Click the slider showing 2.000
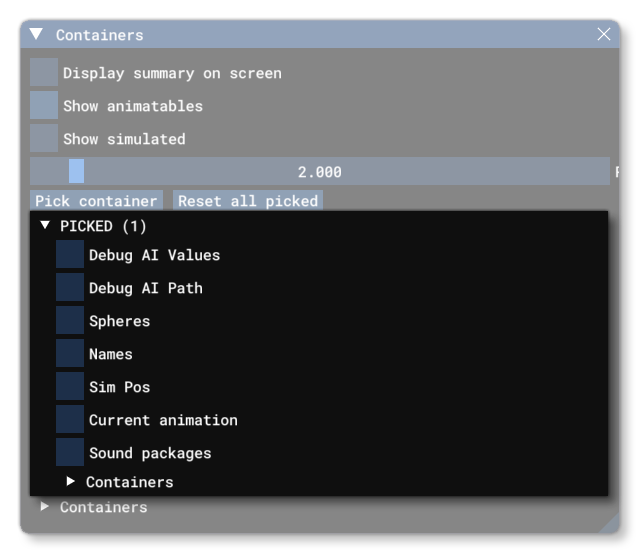The height and width of the screenshot is (559, 640). point(319,172)
